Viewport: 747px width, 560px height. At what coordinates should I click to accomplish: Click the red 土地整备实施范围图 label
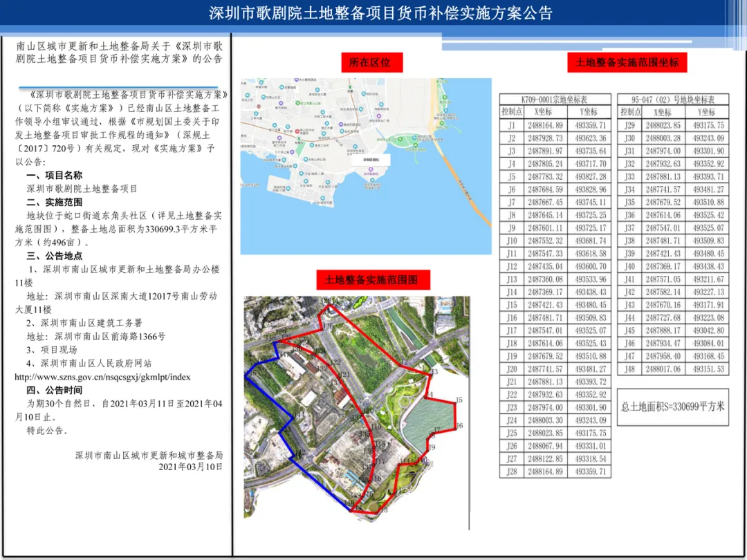[x=371, y=280]
